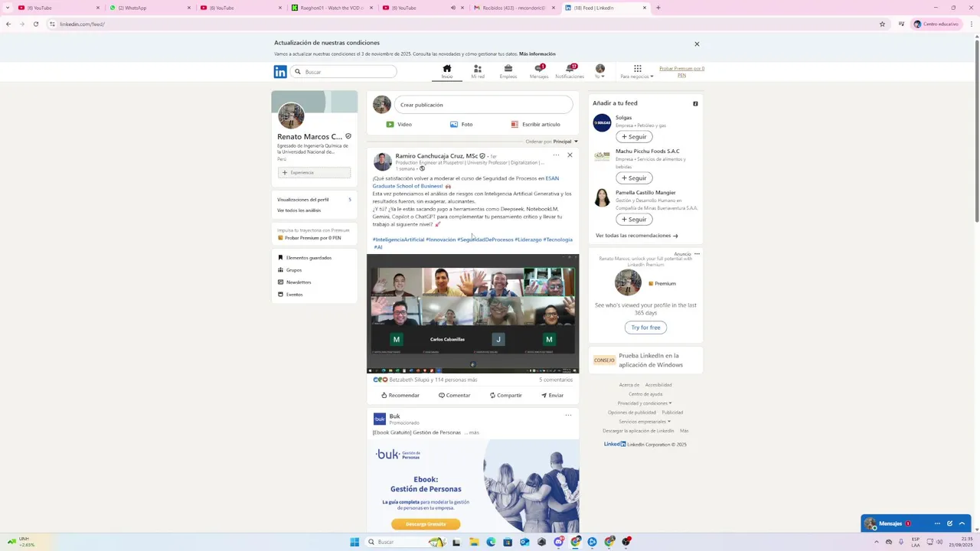The image size is (980, 551).
Task: Open #InteligenciaArtificial hashtag
Action: click(398, 240)
